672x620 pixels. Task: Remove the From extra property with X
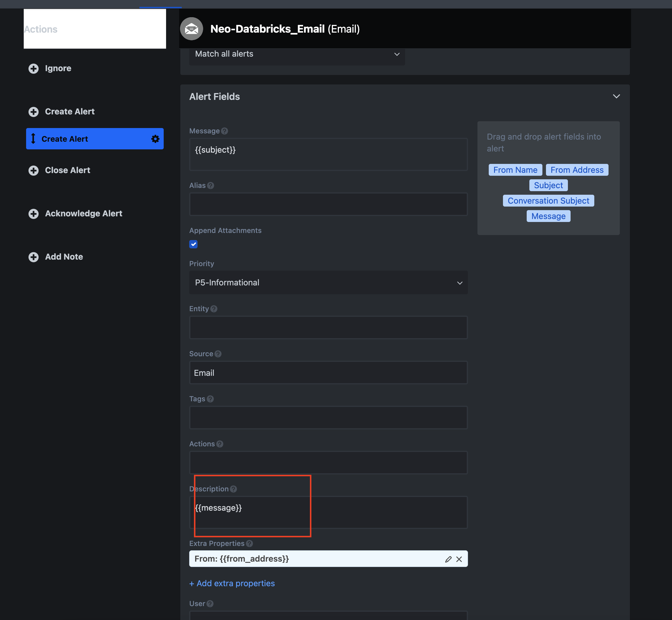pyautogui.click(x=459, y=559)
